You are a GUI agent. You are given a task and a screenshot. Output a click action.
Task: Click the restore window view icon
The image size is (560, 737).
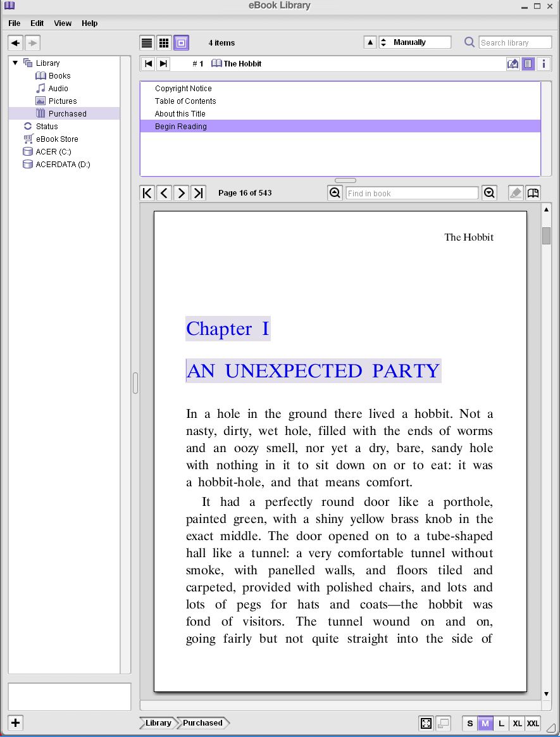tap(443, 723)
